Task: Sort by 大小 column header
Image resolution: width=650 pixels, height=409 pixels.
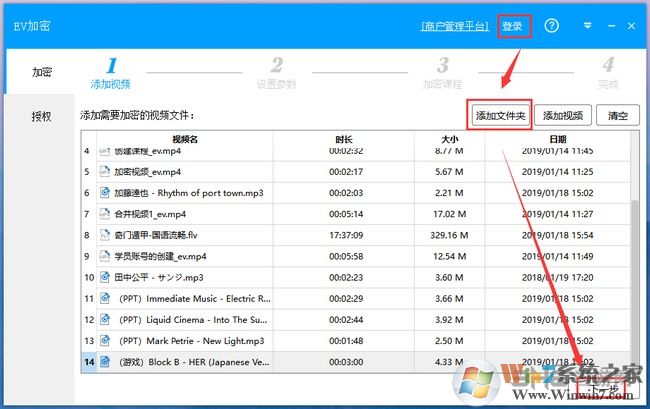Action: (x=449, y=139)
